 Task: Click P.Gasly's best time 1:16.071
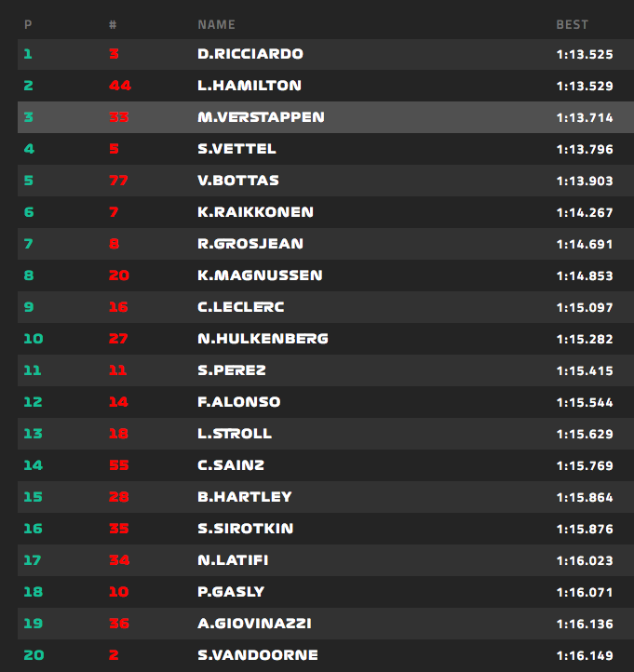[x=584, y=592]
